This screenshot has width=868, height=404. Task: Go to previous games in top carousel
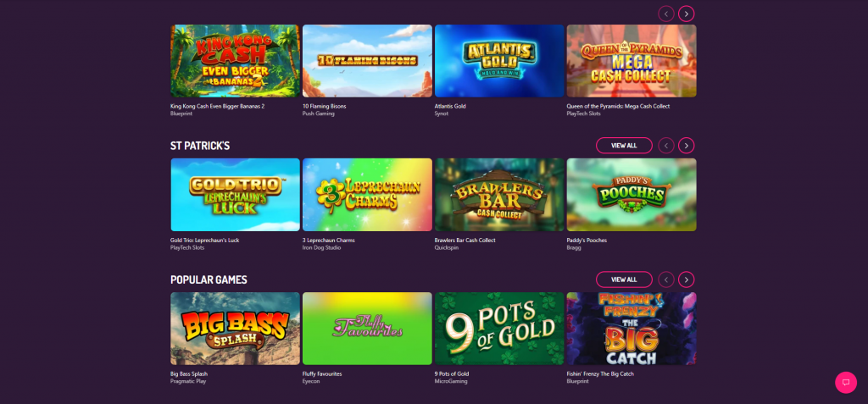pos(666,14)
